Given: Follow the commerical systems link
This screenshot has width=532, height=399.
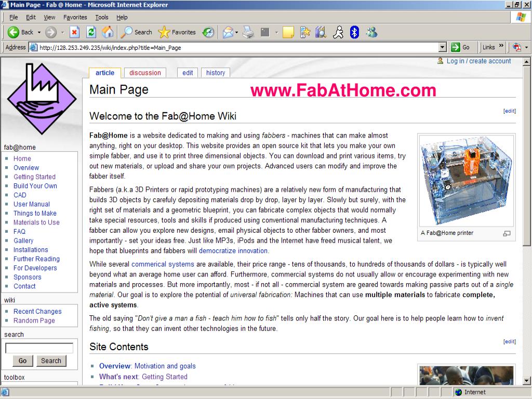Looking at the screenshot, I should tap(163, 264).
